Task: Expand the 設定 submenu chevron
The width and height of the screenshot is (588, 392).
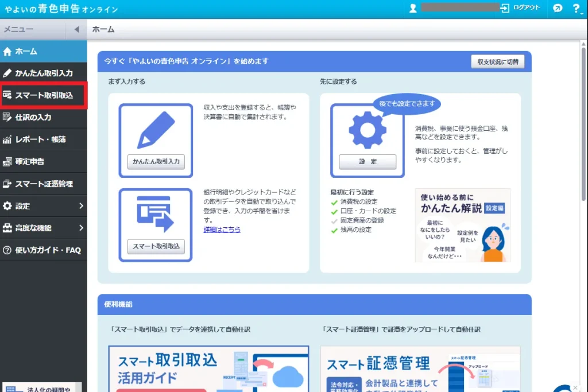Action: click(x=81, y=205)
